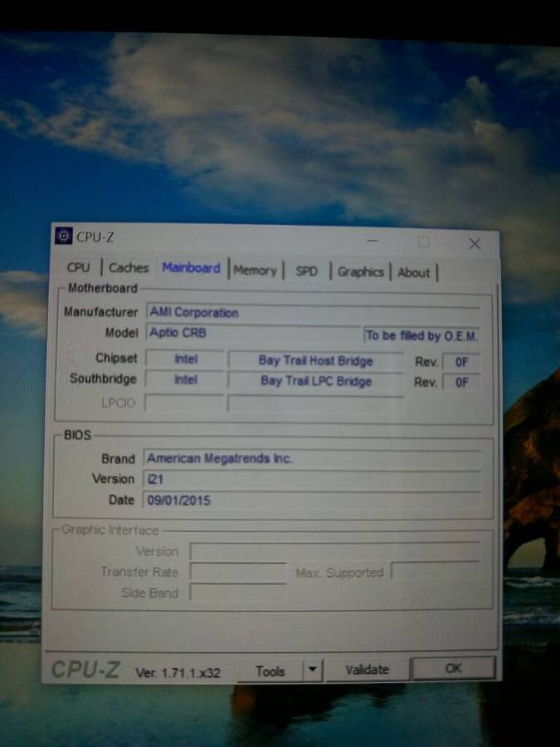Image resolution: width=560 pixels, height=747 pixels.
Task: Click the American Megatrends Inc. brand field
Action: (312, 458)
